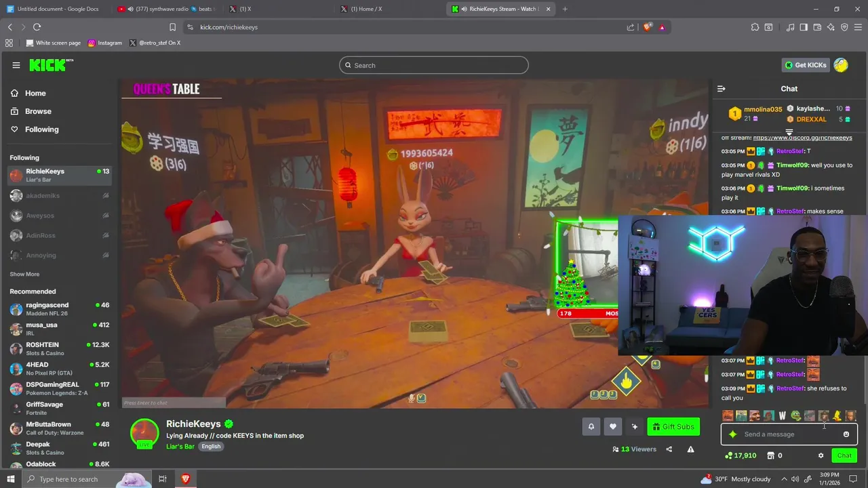Open Instagram bookmark
This screenshot has width=868, height=488.
tap(105, 43)
